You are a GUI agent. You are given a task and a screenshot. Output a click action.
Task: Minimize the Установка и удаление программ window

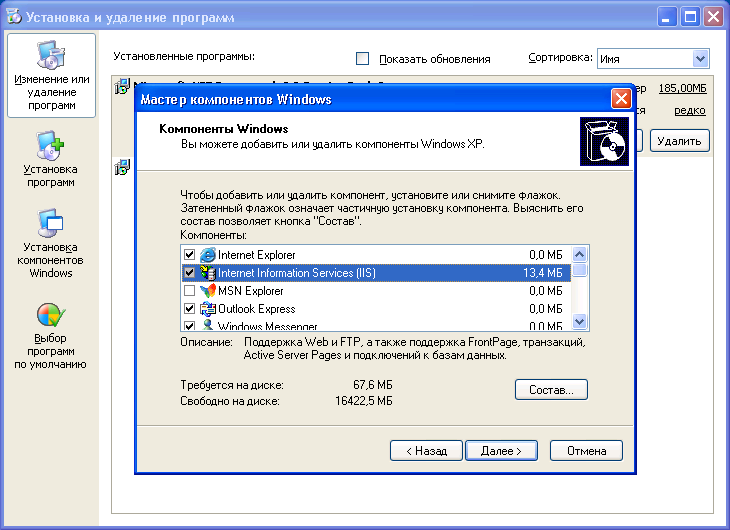(x=667, y=17)
